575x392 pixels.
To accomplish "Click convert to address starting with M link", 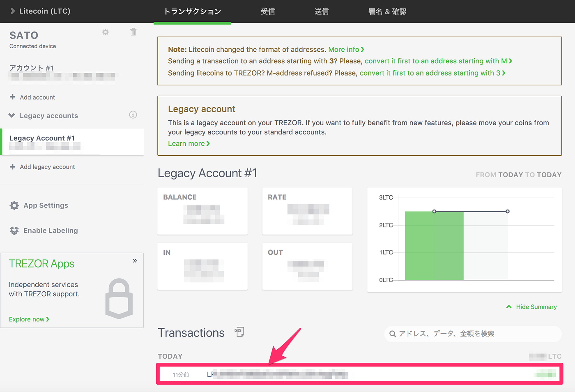I will (438, 61).
